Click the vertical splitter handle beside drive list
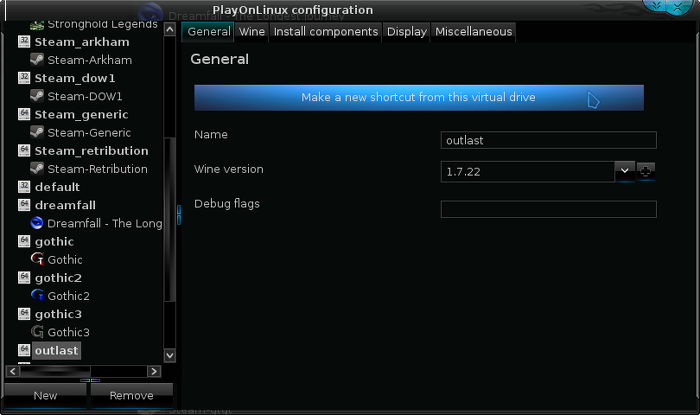 (x=179, y=215)
